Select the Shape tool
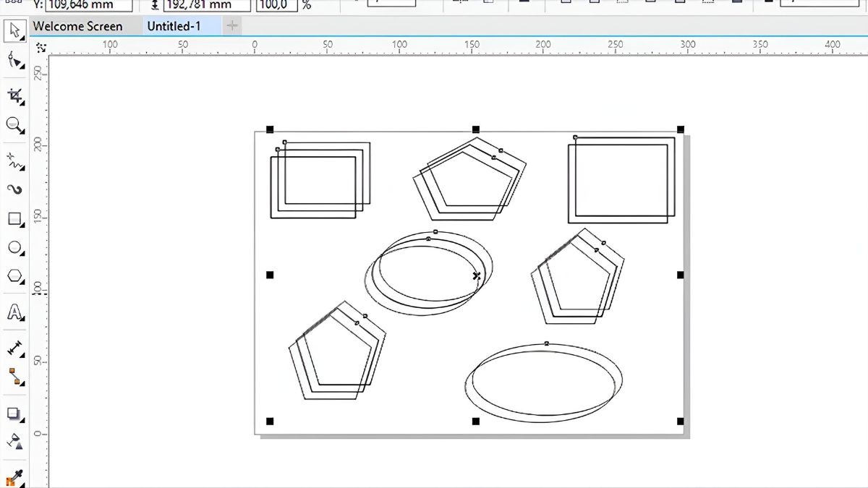Image resolution: width=868 pixels, height=488 pixels. pos(14,61)
